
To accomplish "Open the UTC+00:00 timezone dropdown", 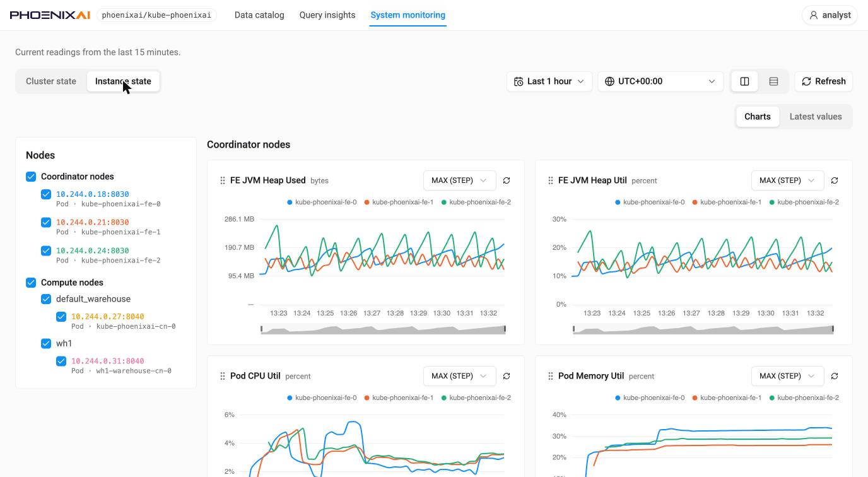I will click(x=660, y=81).
